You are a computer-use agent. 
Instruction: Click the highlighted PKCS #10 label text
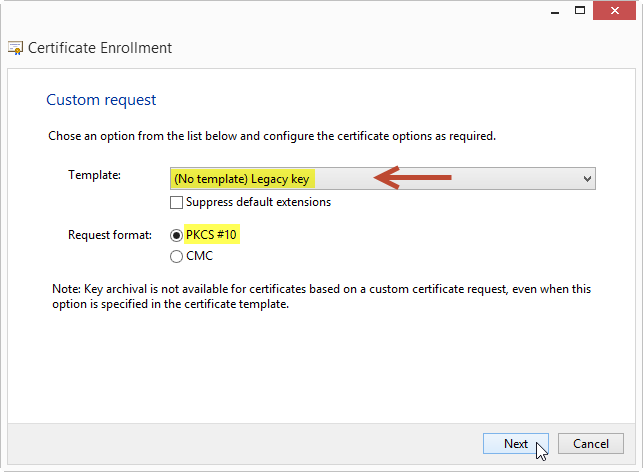(211, 235)
